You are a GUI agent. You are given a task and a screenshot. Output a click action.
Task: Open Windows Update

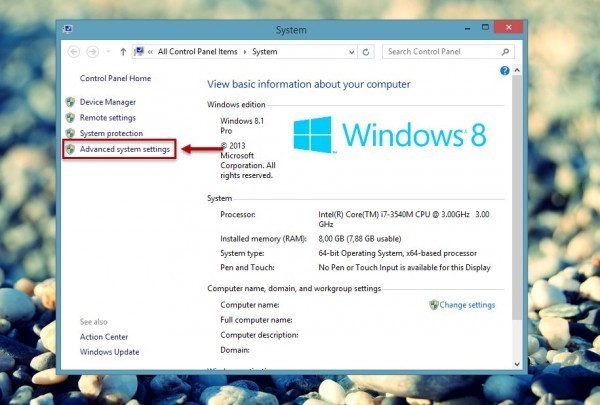[x=109, y=352]
